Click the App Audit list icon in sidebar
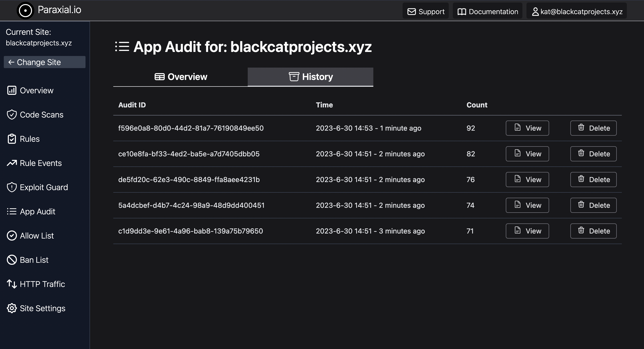The image size is (644, 349). 12,211
